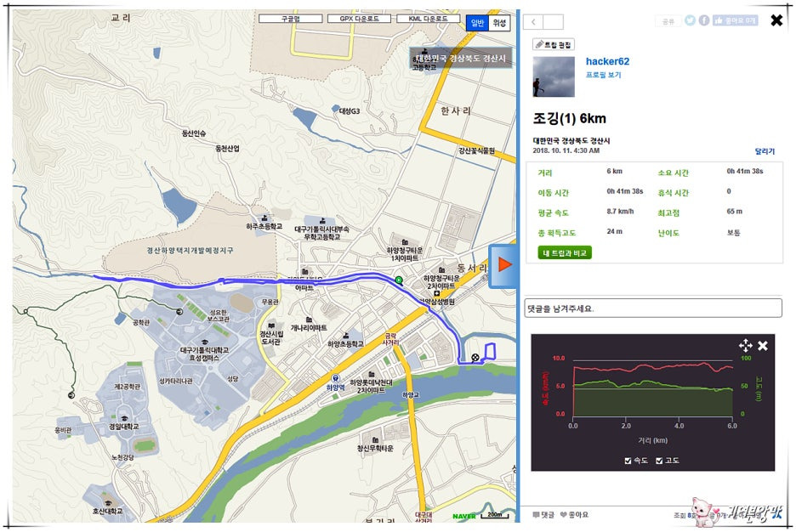Click the 창신무학타운 apartment icon
The width and height of the screenshot is (796, 532).
point(375,439)
